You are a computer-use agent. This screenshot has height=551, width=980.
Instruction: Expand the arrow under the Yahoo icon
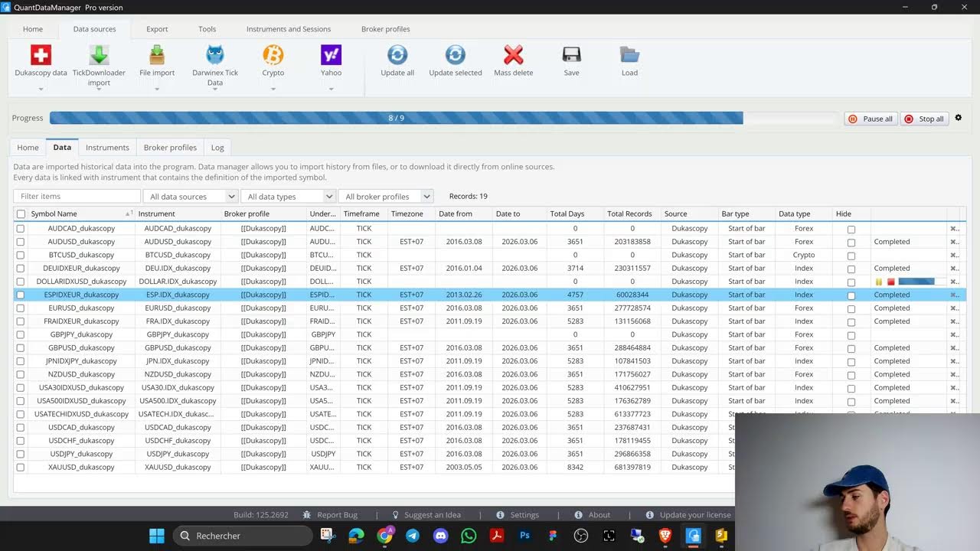(x=332, y=89)
